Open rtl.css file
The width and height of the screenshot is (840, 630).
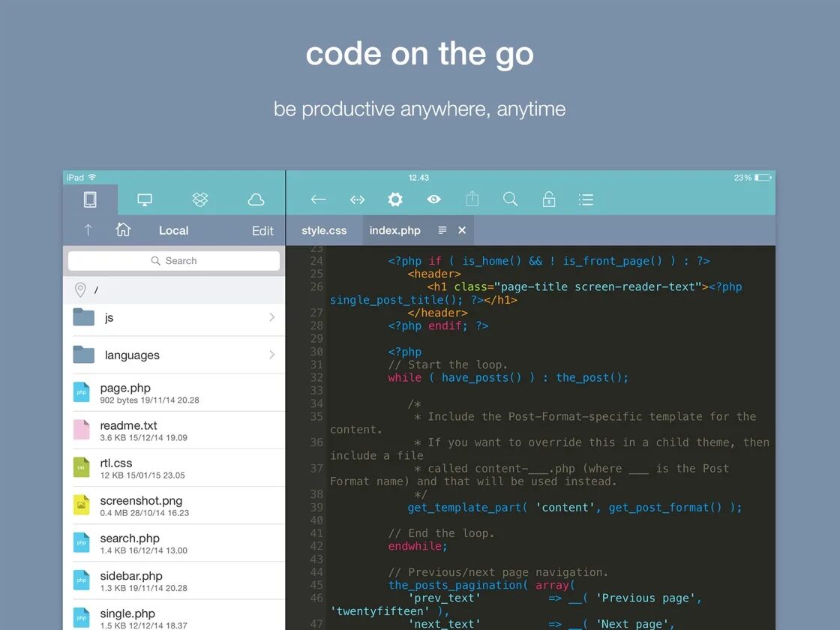(174, 468)
